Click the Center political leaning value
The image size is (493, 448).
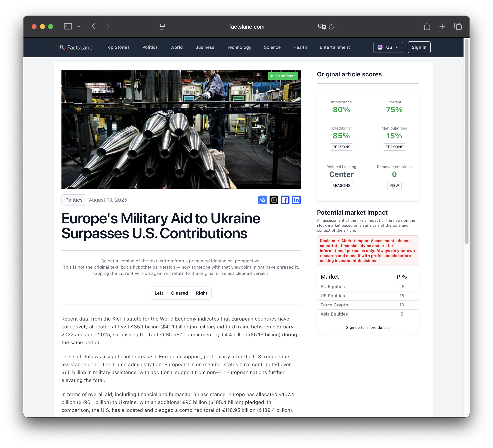[x=341, y=174]
